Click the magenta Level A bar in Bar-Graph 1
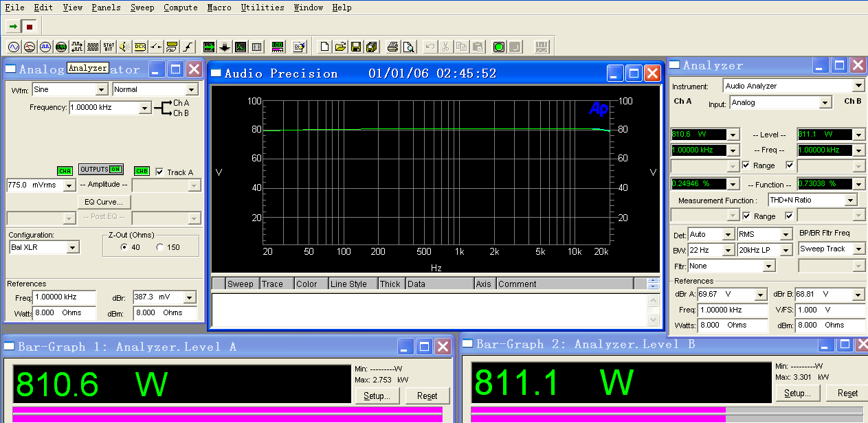Screen dimensions: 868x423 point(227,414)
